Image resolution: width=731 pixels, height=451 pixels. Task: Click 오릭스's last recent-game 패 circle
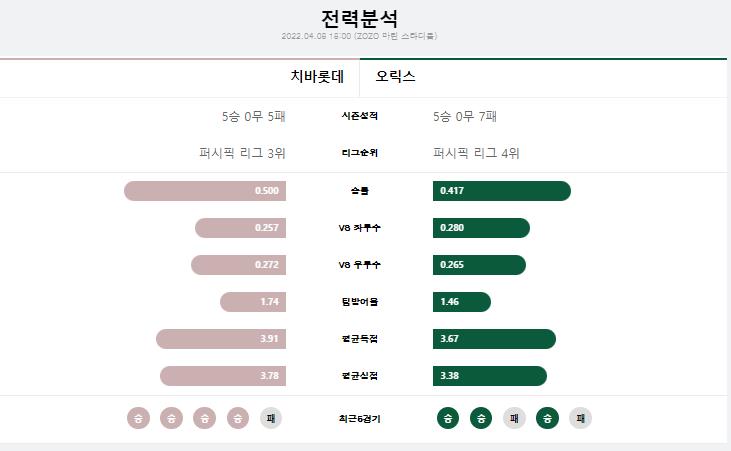[580, 418]
